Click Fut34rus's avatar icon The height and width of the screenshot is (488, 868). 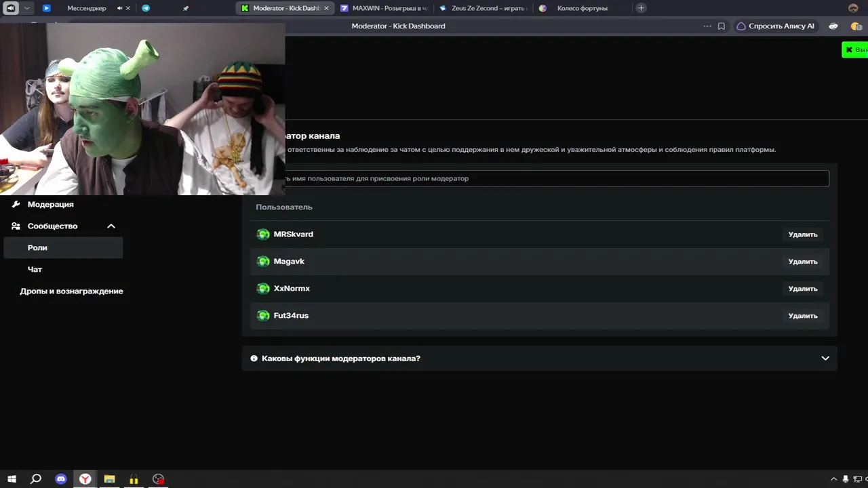tap(263, 316)
